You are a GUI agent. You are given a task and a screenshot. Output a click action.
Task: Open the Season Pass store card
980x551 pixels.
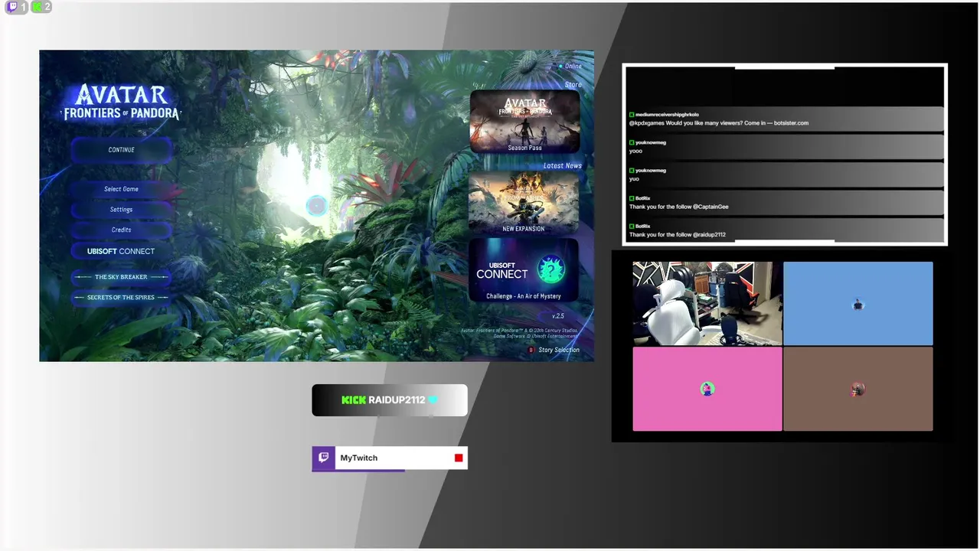pos(524,122)
